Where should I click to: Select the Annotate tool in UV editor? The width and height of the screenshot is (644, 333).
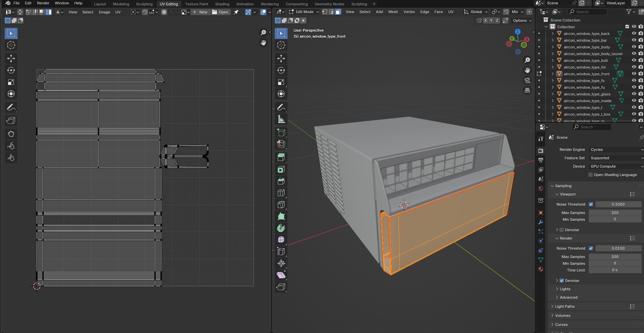click(x=11, y=108)
